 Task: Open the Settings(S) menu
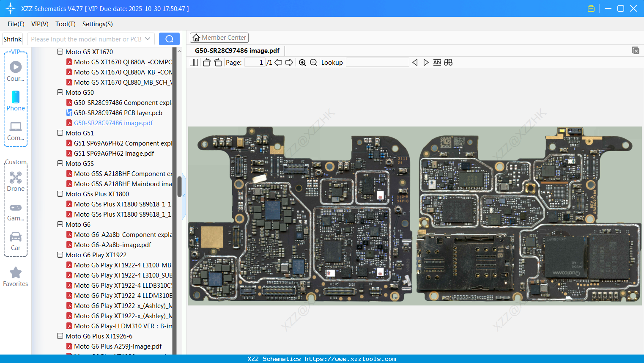(97, 24)
